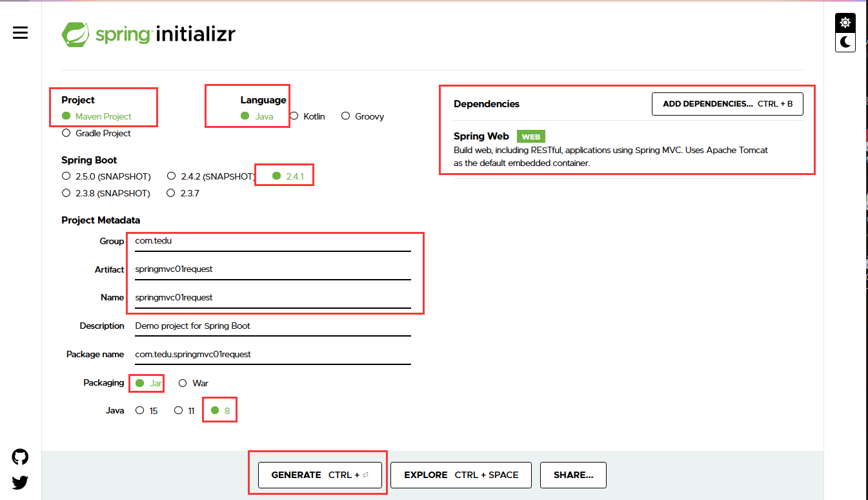Open the GitHub icon link
Image resolution: width=868 pixels, height=500 pixels.
tap(21, 457)
